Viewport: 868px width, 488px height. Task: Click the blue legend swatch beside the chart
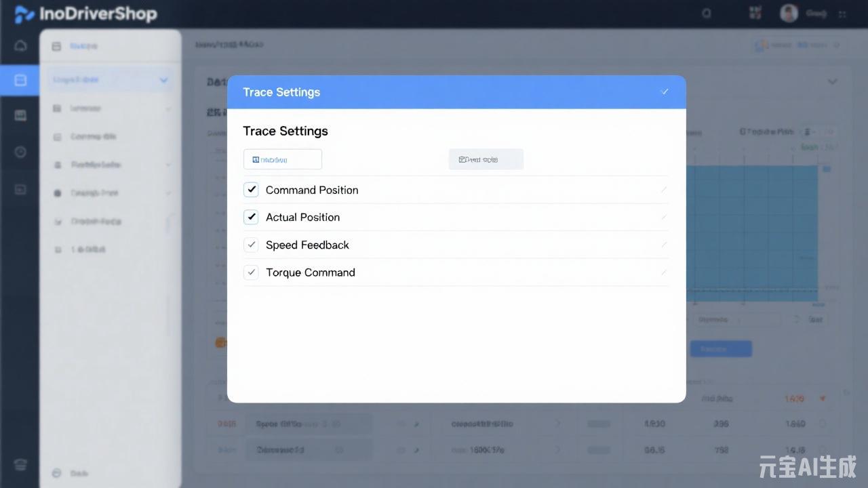(827, 169)
